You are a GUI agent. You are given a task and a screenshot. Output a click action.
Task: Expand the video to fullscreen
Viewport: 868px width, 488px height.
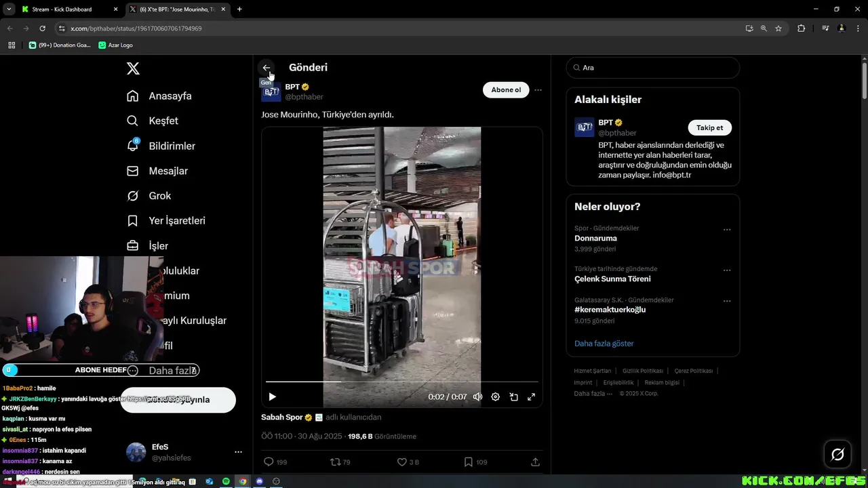point(531,396)
